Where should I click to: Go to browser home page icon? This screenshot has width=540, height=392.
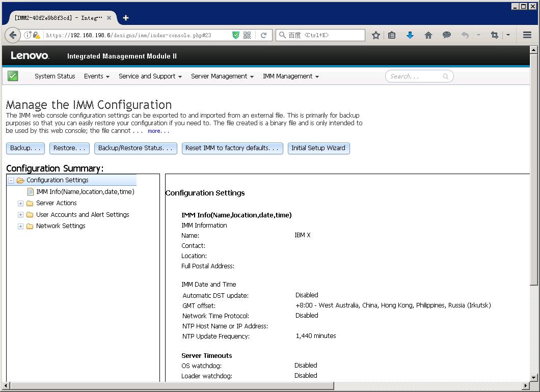(x=428, y=35)
